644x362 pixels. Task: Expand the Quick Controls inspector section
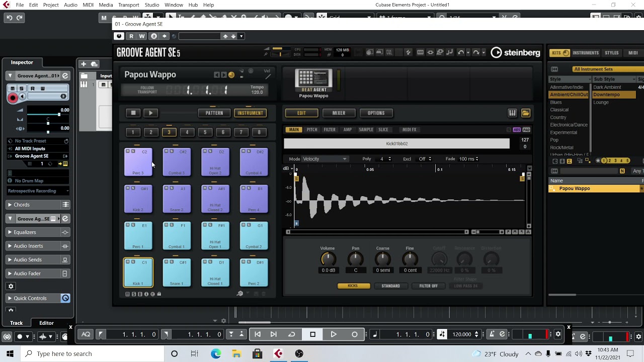pyautogui.click(x=30, y=298)
